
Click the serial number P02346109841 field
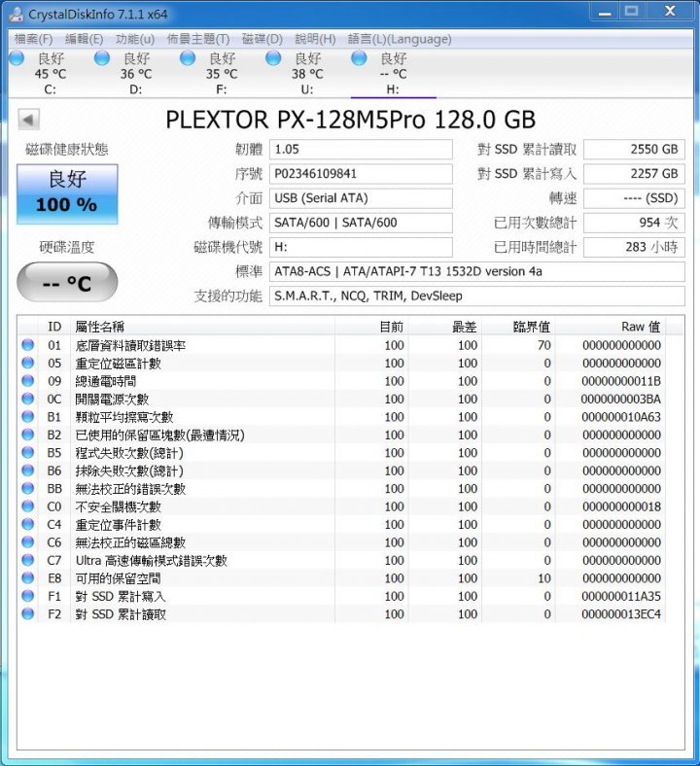click(361, 174)
